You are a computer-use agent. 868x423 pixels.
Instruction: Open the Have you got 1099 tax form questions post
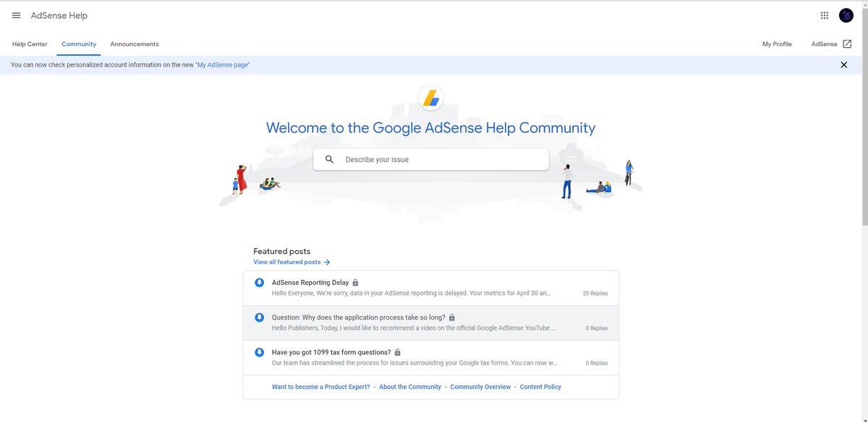coord(331,352)
